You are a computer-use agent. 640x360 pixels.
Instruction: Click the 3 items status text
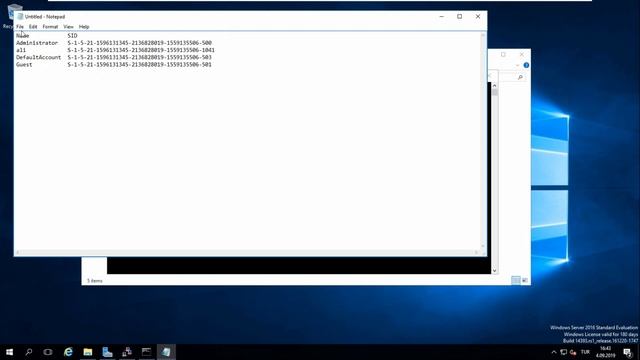point(94,281)
